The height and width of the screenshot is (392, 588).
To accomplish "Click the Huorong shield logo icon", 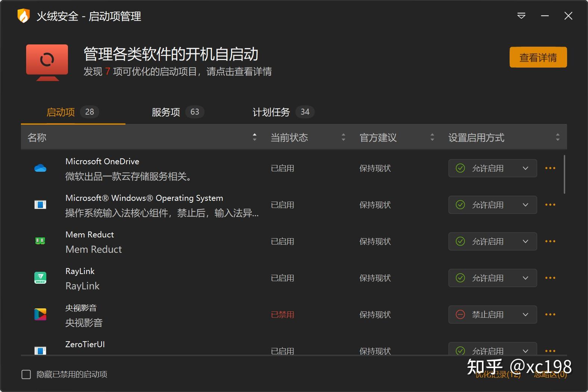I will 24,16.
